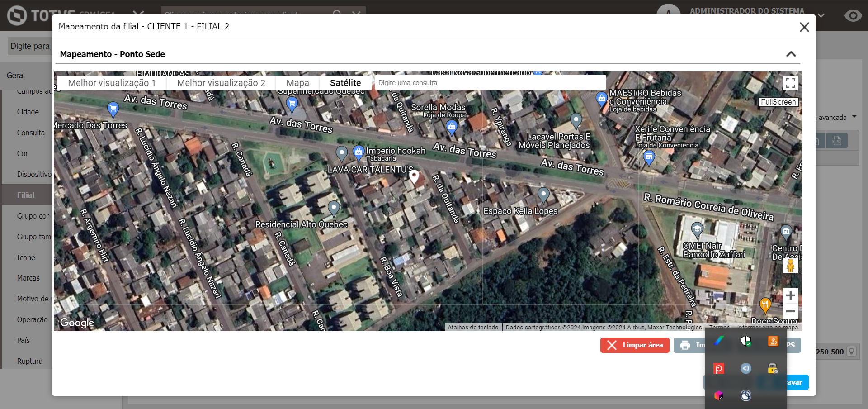Toggle the map fullscreen icon

[x=790, y=83]
